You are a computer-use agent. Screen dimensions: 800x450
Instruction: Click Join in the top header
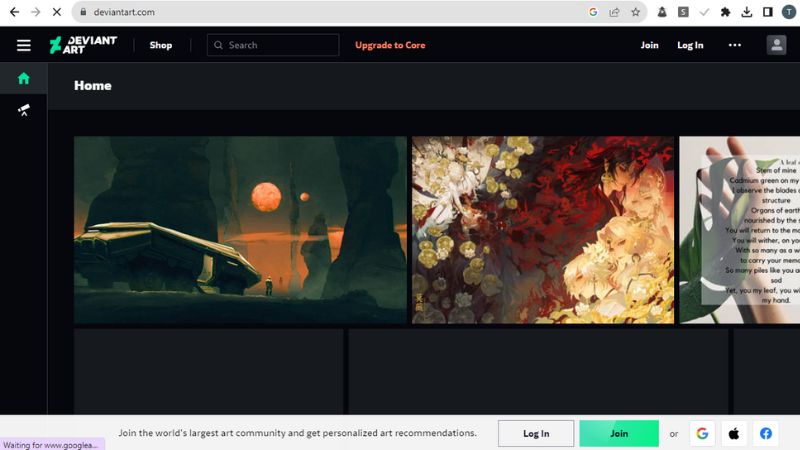[x=650, y=45]
